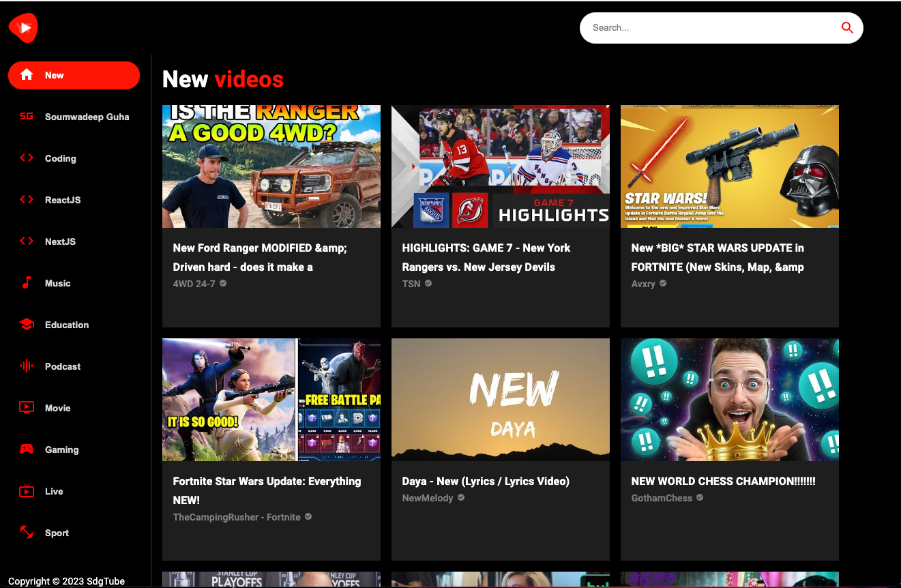The image size is (901, 588).
Task: Visit the NewMelody channel
Action: click(428, 497)
